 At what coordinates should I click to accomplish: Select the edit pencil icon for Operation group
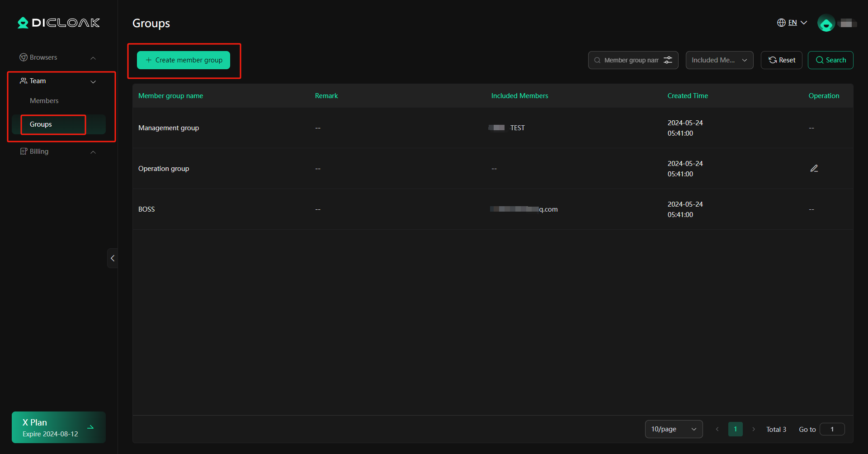(814, 168)
